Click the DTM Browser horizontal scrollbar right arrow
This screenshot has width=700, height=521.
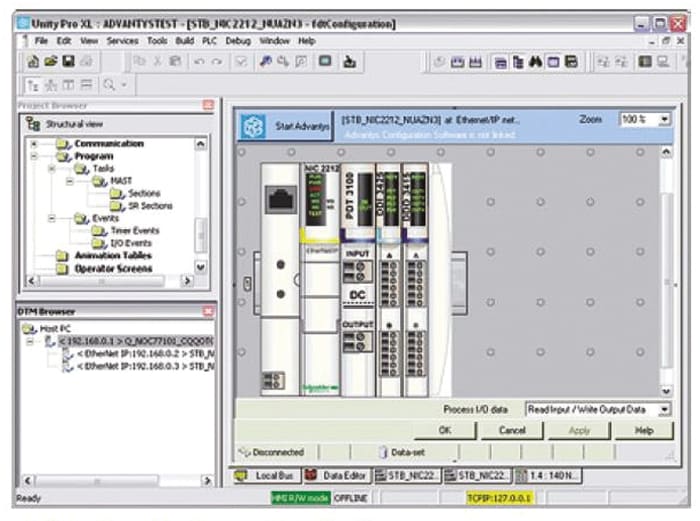coord(207,480)
